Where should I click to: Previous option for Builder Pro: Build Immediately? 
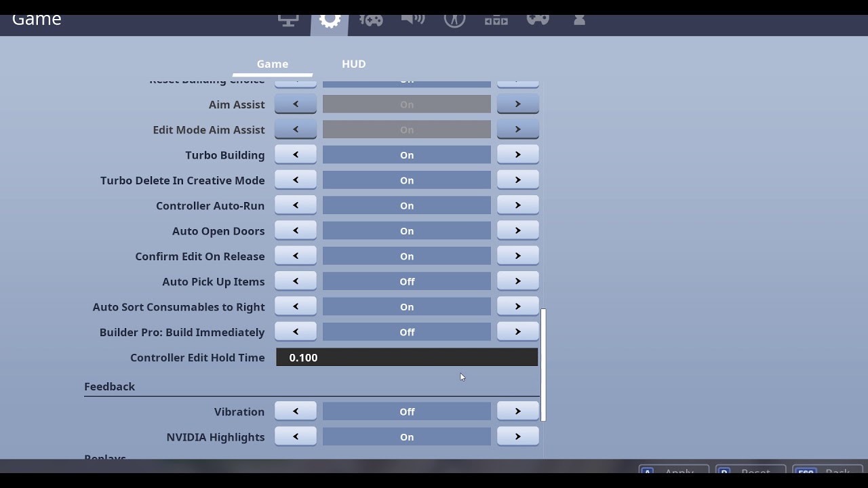click(296, 332)
